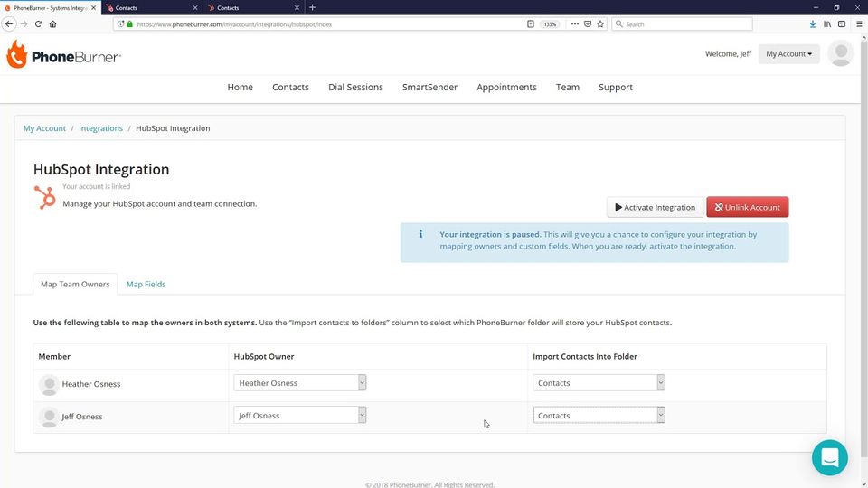The height and width of the screenshot is (488, 868).
Task: Click Jeff Osness member avatar
Action: click(x=49, y=418)
